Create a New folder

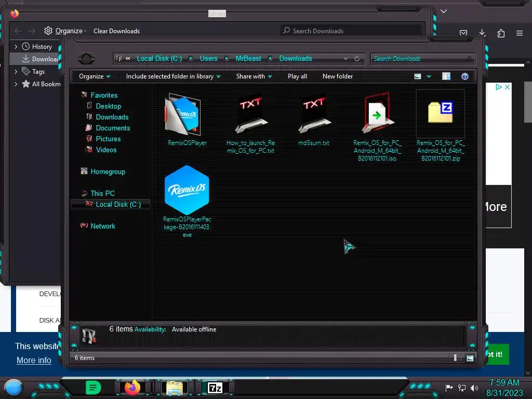pos(338,76)
